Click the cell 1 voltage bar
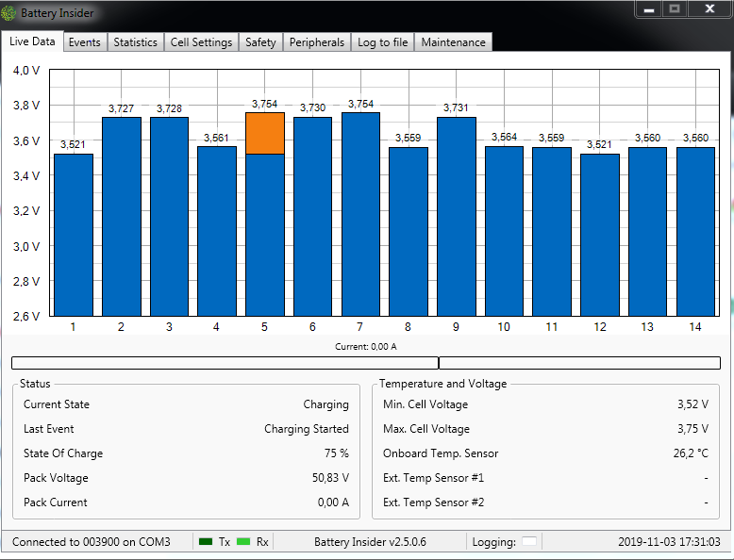 [74, 236]
